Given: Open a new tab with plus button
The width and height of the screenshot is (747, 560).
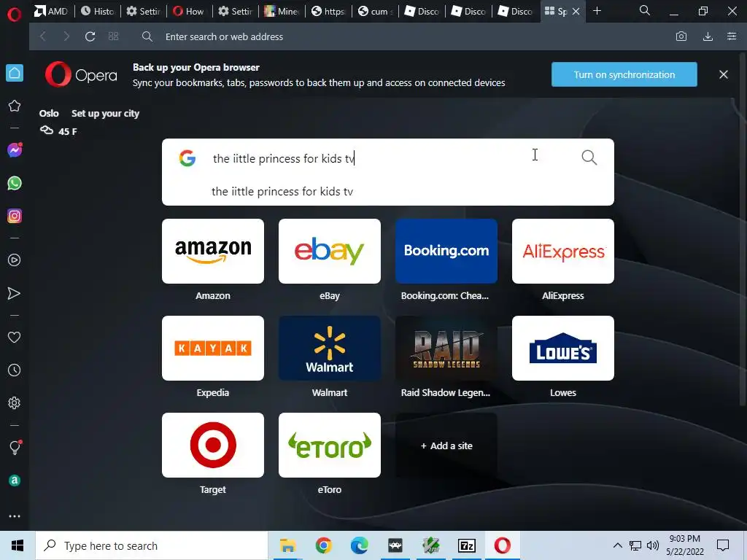Looking at the screenshot, I should coord(597,10).
